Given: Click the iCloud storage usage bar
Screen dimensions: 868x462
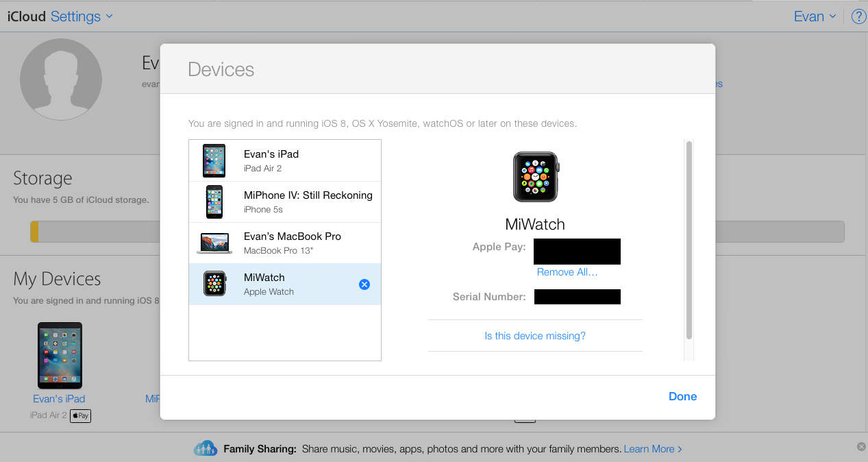Looking at the screenshot, I should click(x=437, y=231).
